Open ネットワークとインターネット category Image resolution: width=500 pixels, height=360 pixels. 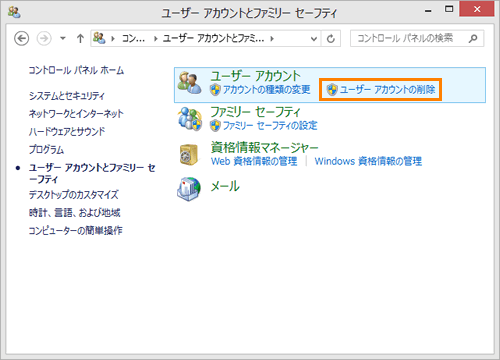[76, 114]
